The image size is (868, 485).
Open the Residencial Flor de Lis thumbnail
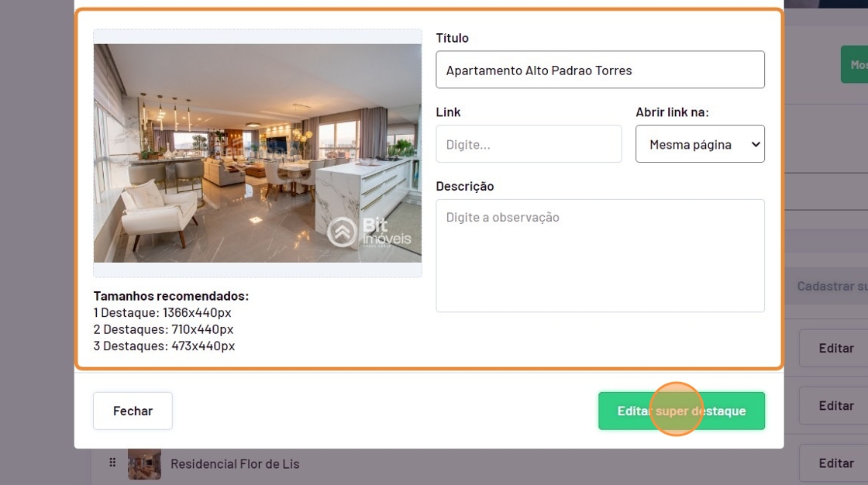click(144, 464)
